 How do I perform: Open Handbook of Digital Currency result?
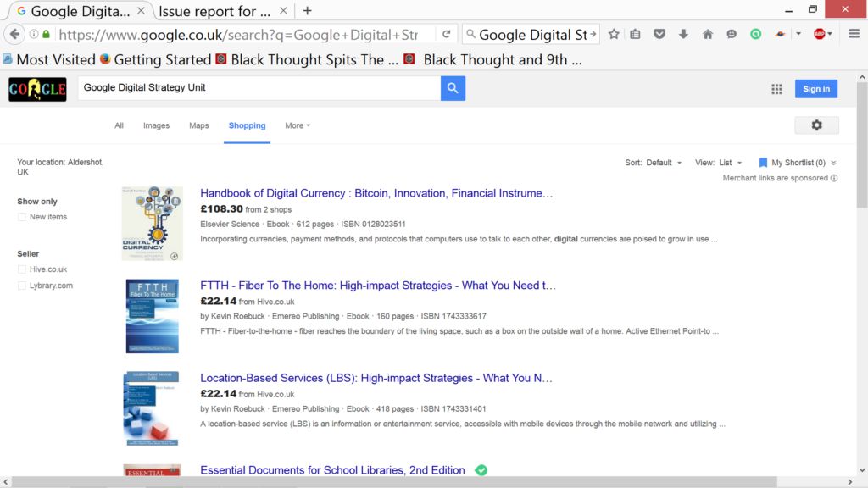(376, 193)
